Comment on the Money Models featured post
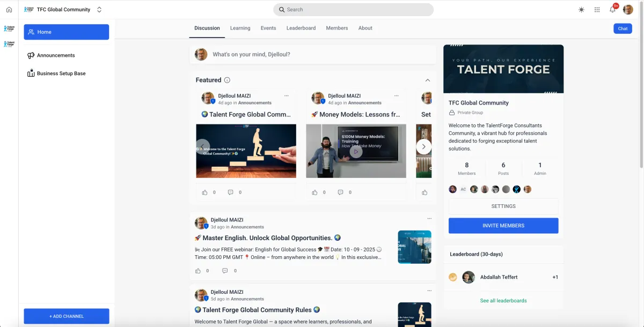Viewport: 644px width, 327px height. pyautogui.click(x=340, y=192)
